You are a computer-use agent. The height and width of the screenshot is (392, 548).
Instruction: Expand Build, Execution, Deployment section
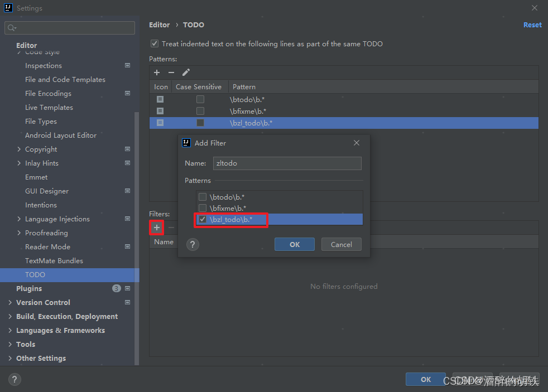(x=10, y=316)
